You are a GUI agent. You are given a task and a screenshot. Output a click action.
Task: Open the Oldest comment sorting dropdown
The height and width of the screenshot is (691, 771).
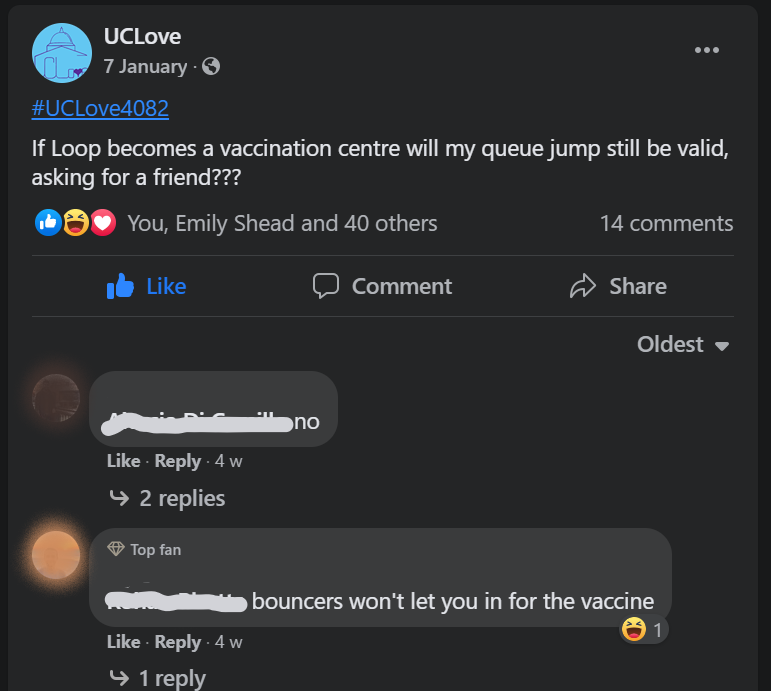click(683, 344)
